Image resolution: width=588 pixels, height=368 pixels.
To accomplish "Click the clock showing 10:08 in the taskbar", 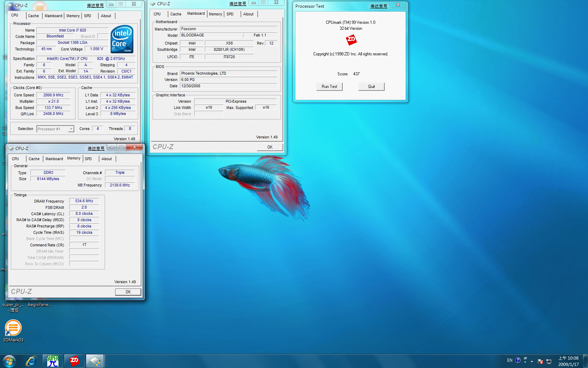I will 568,361.
